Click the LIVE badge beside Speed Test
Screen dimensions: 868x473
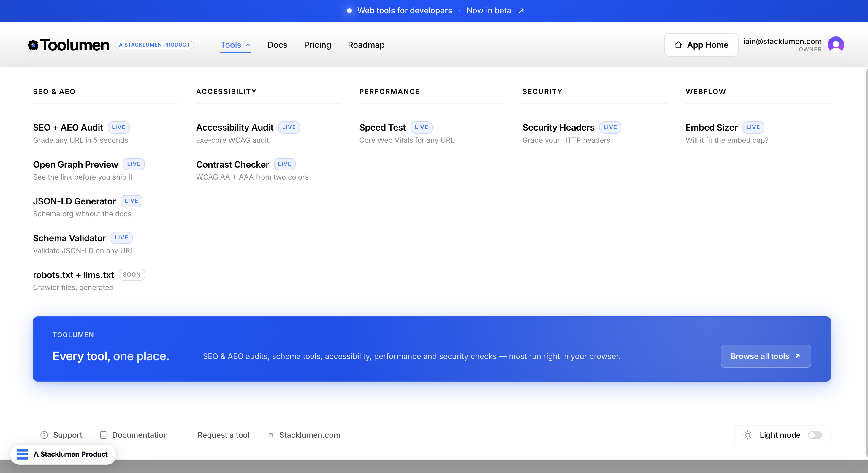click(421, 127)
